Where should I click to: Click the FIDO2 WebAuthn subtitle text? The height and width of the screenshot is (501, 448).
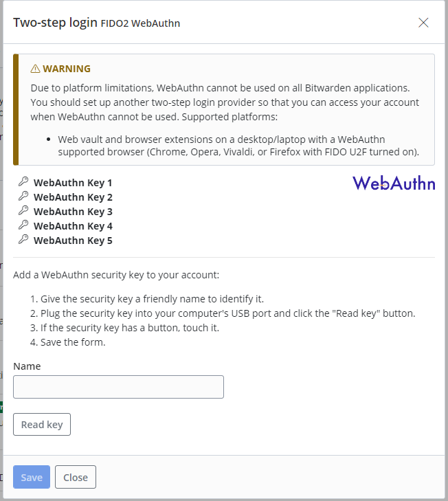(x=140, y=24)
